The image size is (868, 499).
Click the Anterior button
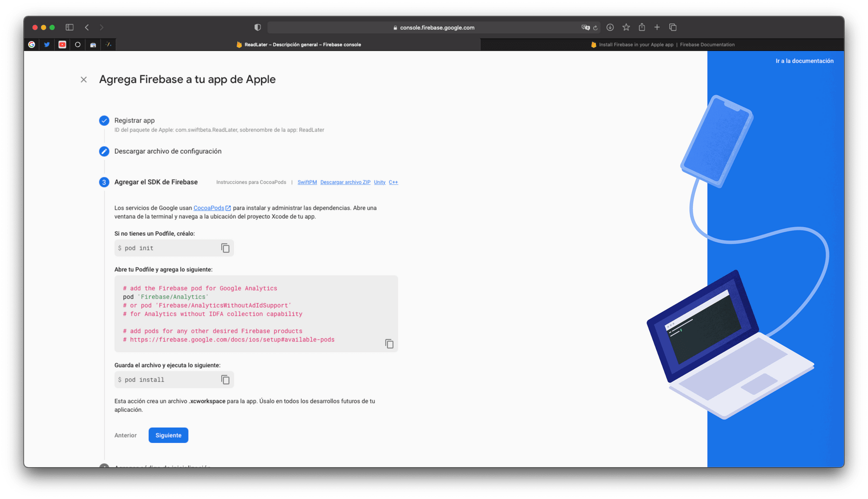tap(125, 435)
